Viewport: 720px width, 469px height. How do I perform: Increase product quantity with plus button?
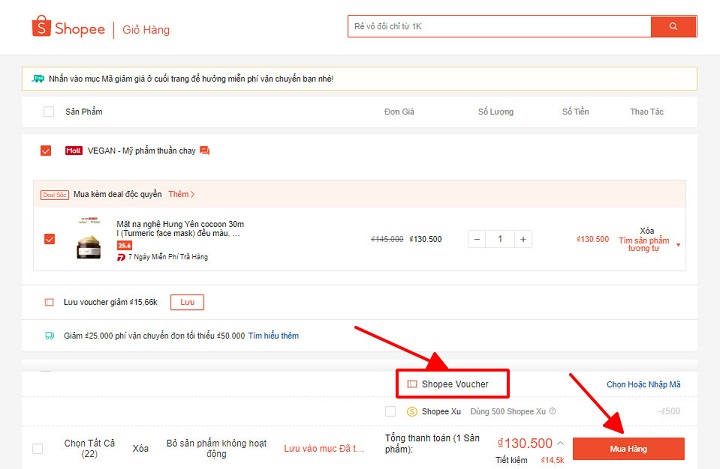pos(522,239)
